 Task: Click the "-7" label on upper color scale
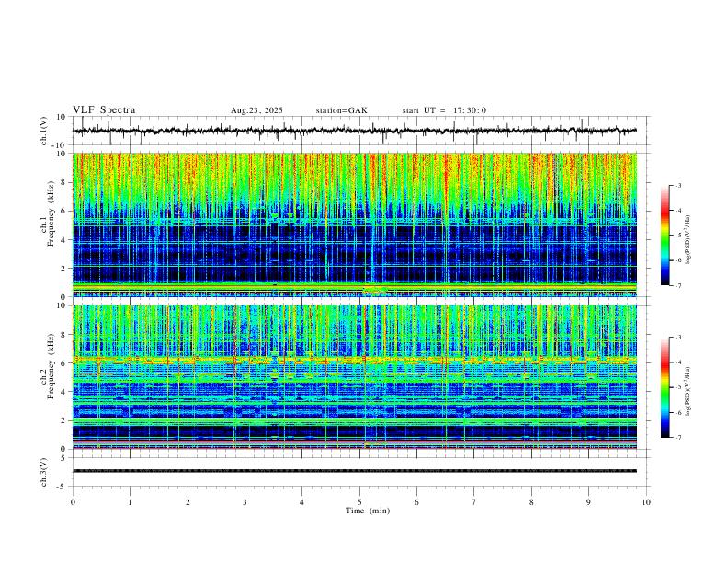tap(677, 286)
